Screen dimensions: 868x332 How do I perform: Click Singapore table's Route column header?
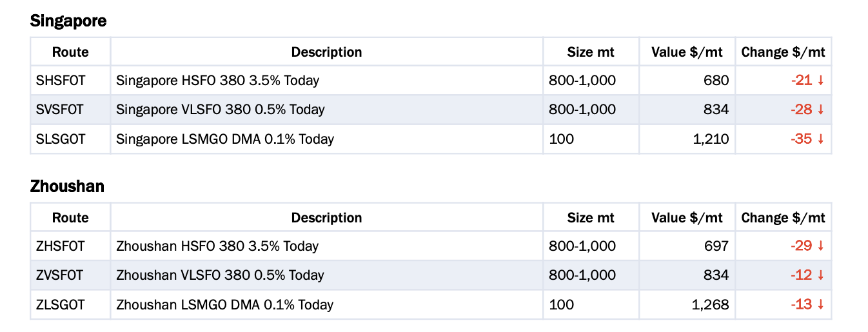70,52
